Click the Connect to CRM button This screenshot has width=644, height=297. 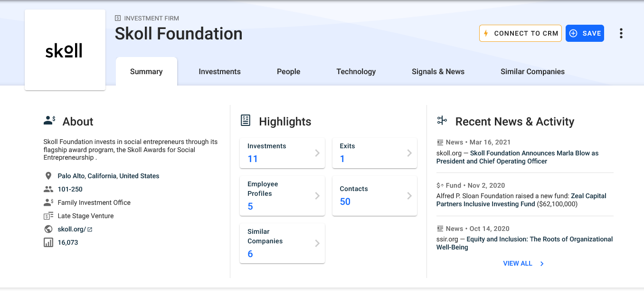521,33
